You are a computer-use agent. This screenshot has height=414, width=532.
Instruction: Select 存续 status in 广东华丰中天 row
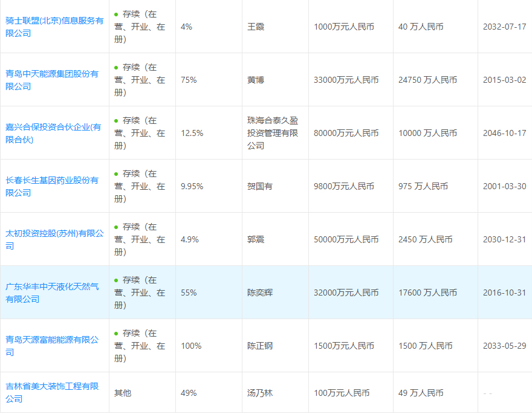point(140,293)
